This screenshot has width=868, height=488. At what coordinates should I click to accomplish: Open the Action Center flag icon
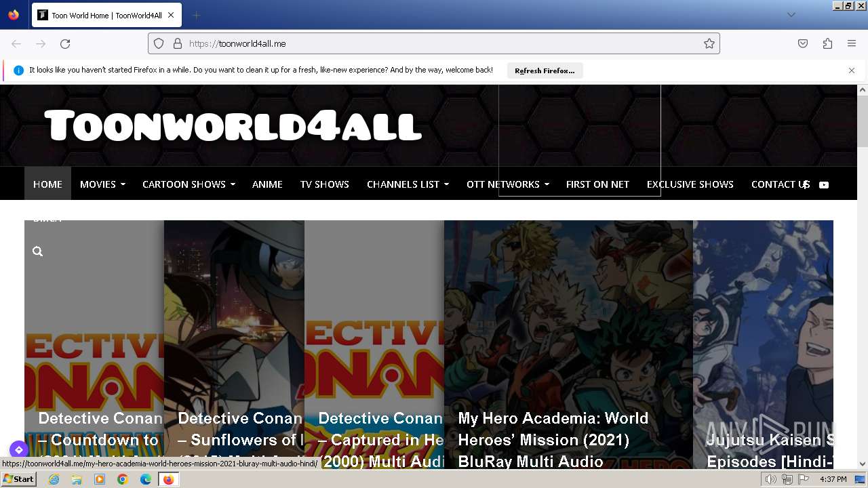(804, 479)
